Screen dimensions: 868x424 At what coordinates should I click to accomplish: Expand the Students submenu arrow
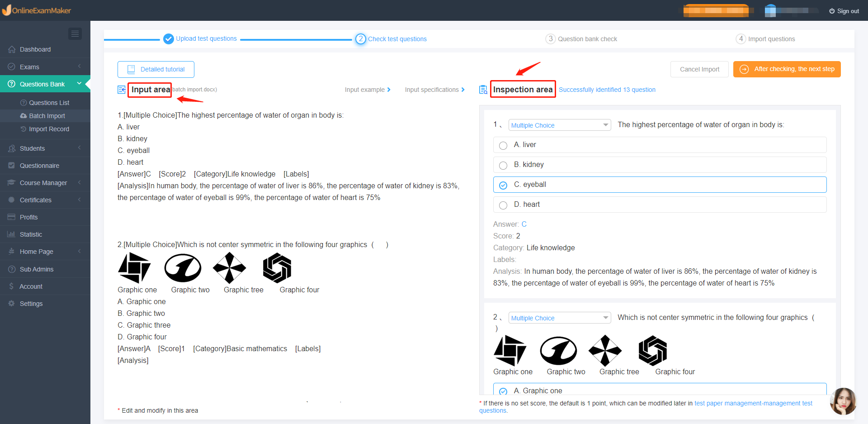pos(80,148)
